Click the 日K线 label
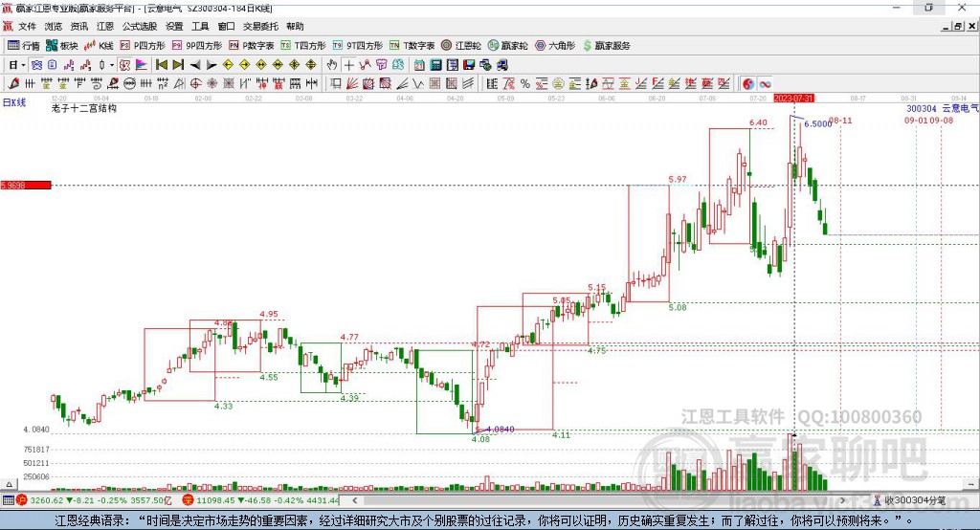The image size is (980, 530). [14, 102]
